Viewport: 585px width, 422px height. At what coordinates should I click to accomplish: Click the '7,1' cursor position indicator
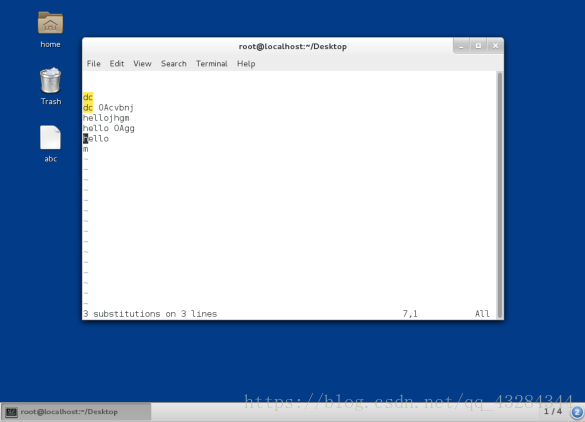point(410,314)
